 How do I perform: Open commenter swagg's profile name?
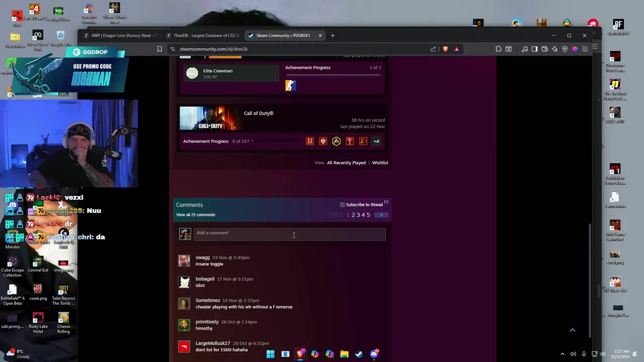[x=203, y=257]
